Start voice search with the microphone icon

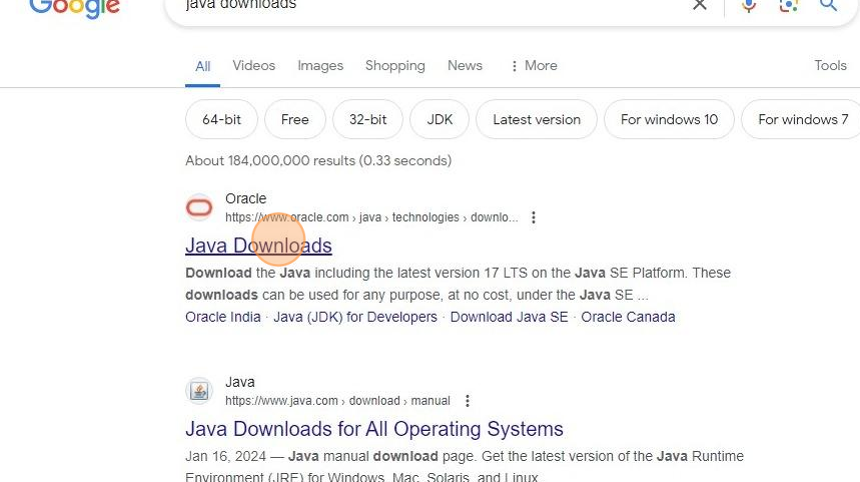pos(749,5)
